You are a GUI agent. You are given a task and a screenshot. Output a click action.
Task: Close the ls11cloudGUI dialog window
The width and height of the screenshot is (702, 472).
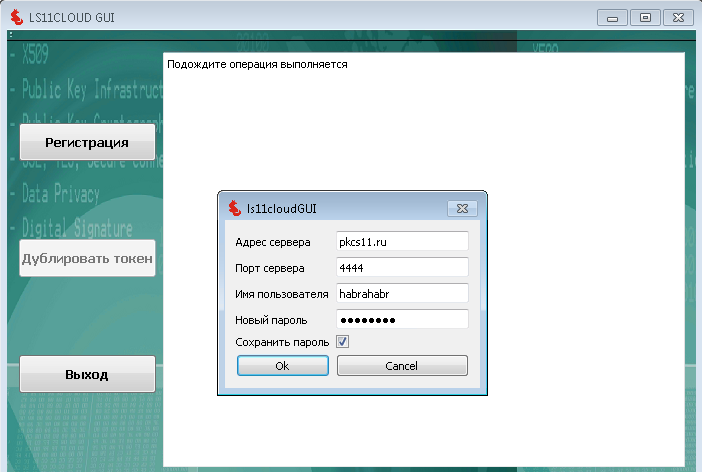click(x=462, y=209)
